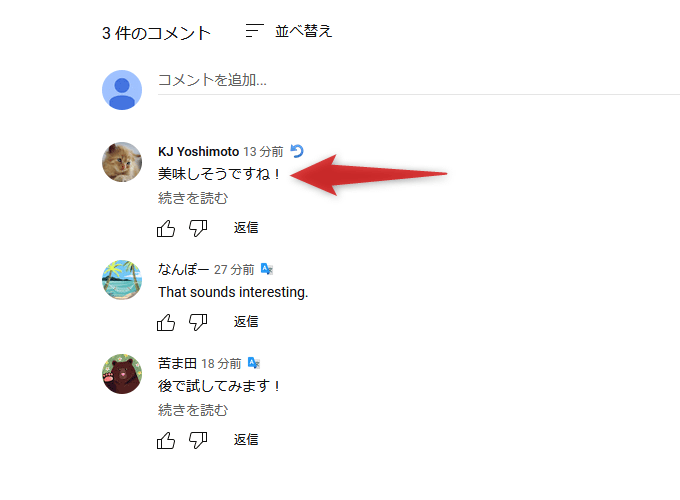Click the bear avatar of 苦ま田

[122, 374]
